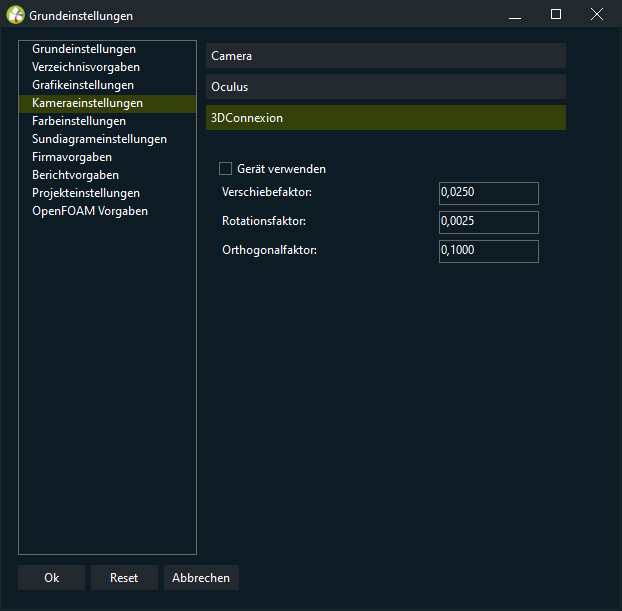Go to Grafikeinstellungen in sidebar
The width and height of the screenshot is (622, 611).
[107, 85]
